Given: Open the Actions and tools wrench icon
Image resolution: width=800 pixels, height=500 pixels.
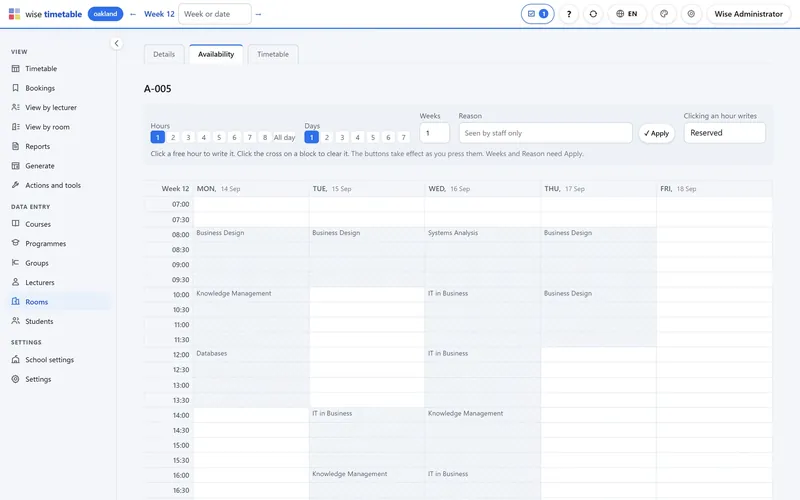Looking at the screenshot, I should (16, 185).
